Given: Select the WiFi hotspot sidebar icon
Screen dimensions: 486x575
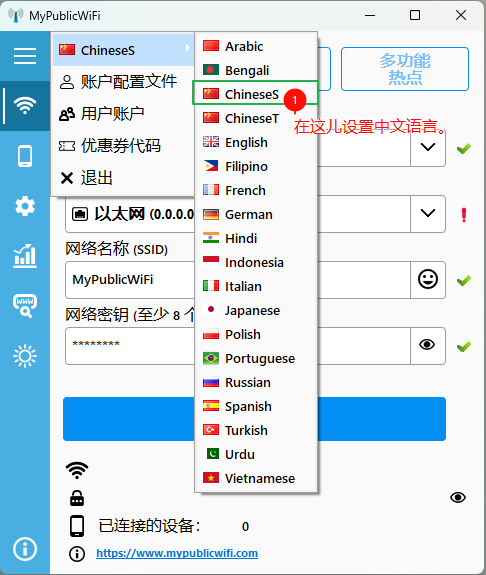Looking at the screenshot, I should click(25, 106).
